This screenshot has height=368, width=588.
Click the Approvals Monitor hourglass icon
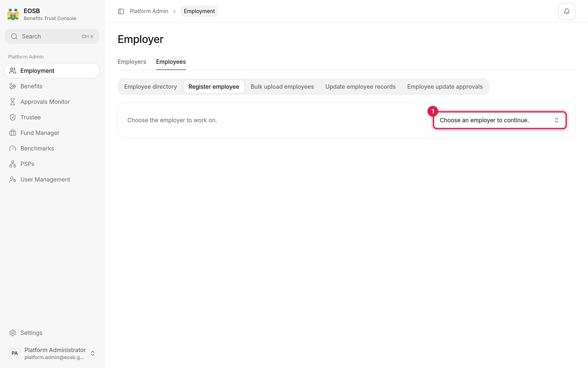click(x=13, y=102)
